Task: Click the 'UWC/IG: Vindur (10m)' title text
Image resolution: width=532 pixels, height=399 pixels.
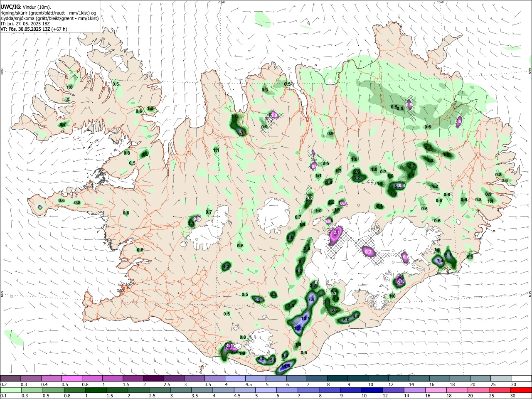Action: (x=25, y=7)
